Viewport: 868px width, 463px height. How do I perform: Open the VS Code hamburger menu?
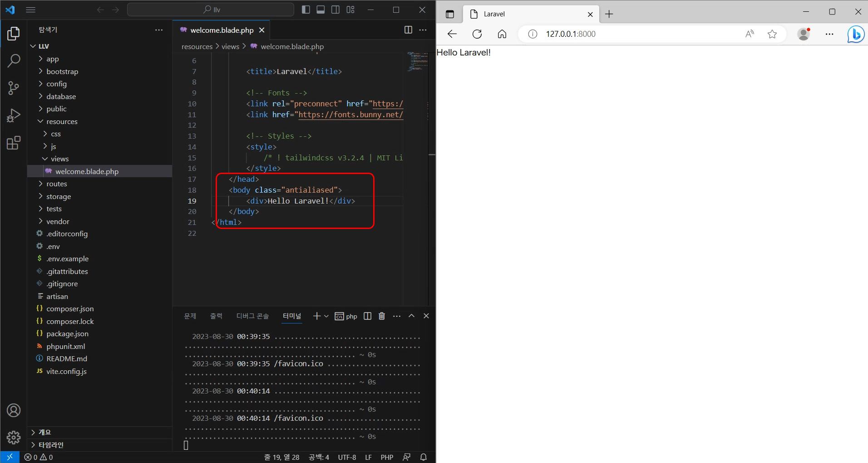[31, 10]
